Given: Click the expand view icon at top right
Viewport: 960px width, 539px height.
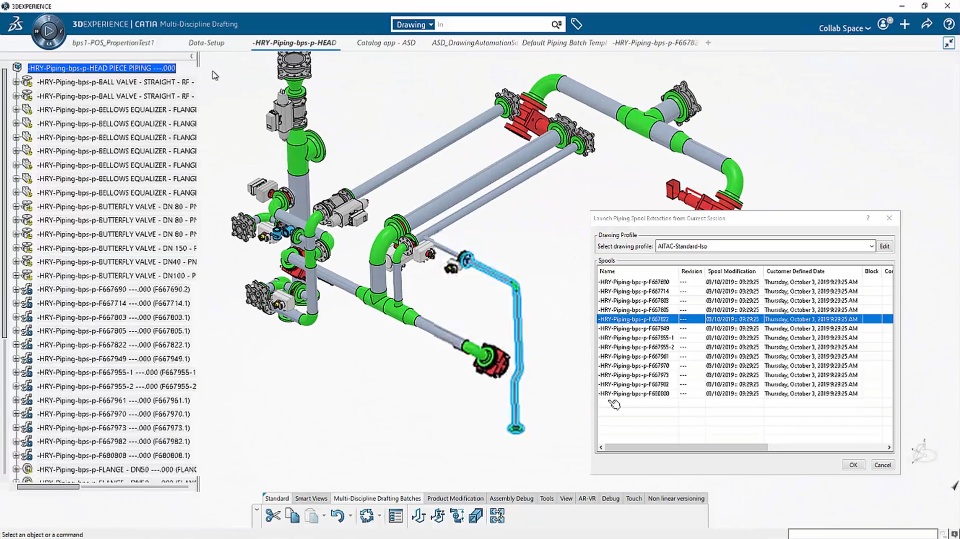Looking at the screenshot, I should pyautogui.click(x=949, y=43).
